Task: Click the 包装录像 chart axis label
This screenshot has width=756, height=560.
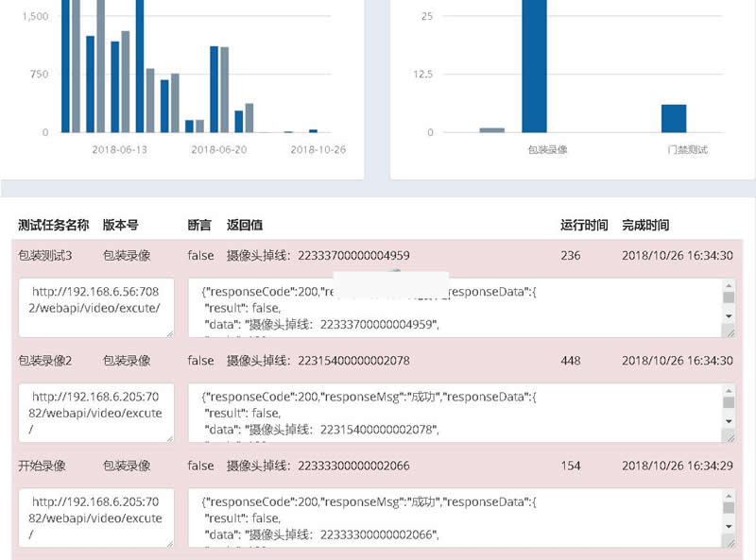Action: tap(548, 150)
